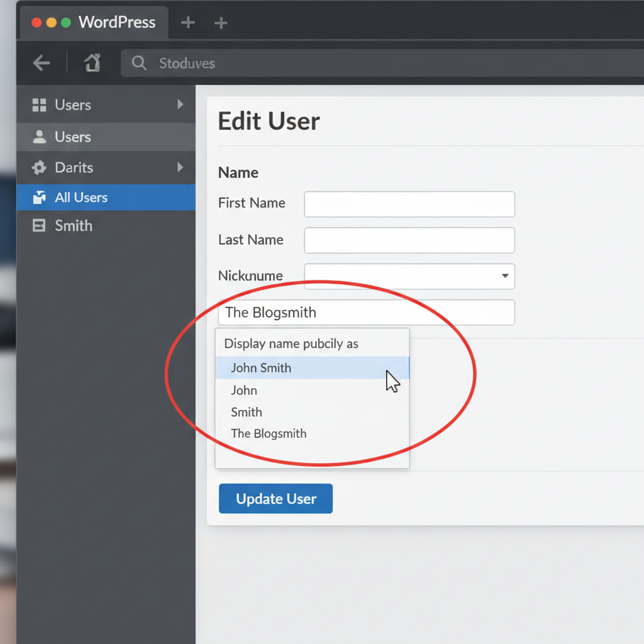Click the Update User button
Screen dimensions: 644x644
[x=275, y=499]
